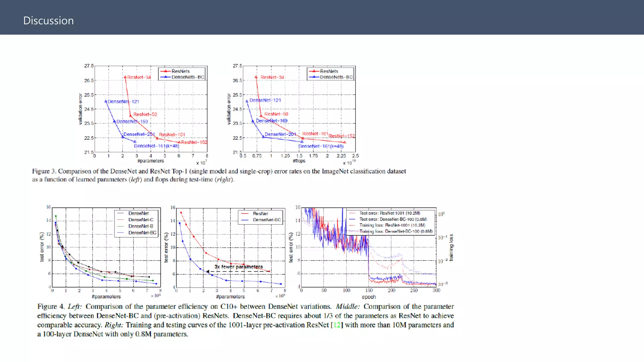Click the training loss right-axis label
Image resolution: width=644 pixels, height=362 pixels.
pyautogui.click(x=451, y=248)
